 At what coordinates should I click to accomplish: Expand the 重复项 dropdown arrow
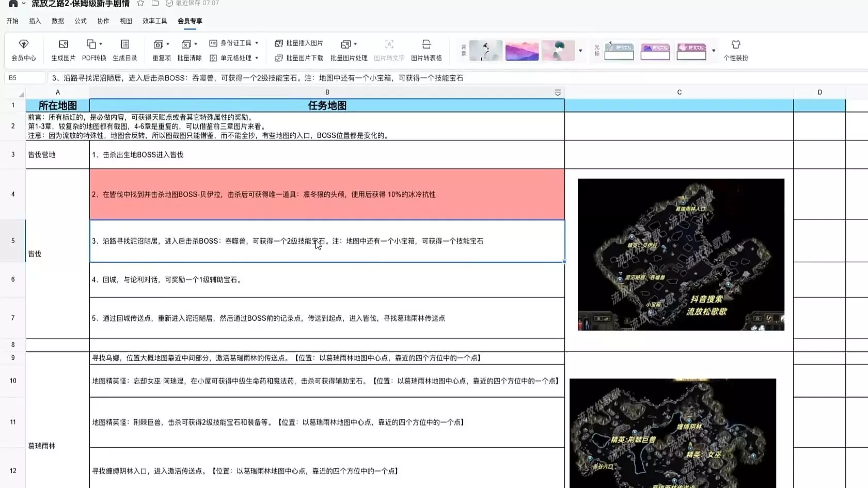[x=168, y=44]
